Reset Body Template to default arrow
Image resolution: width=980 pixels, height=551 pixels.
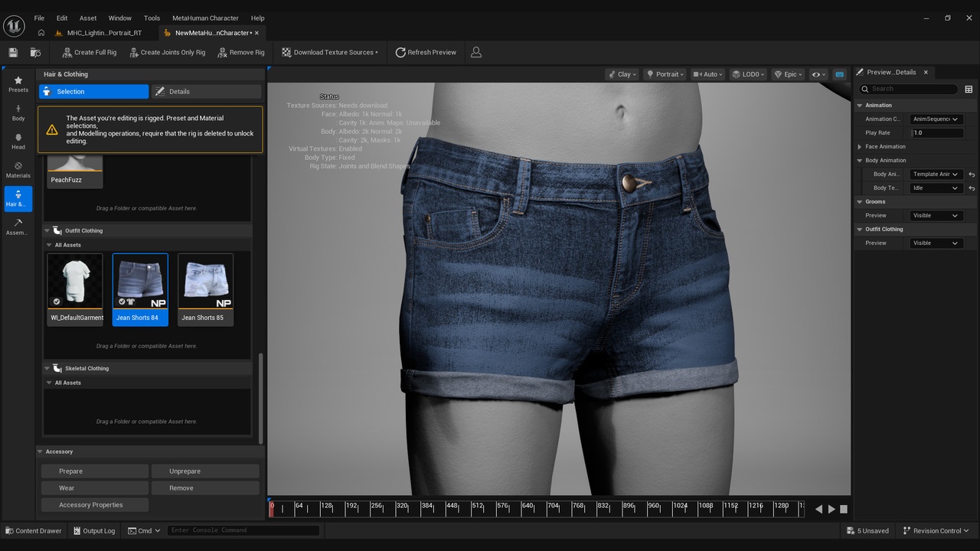[972, 188]
